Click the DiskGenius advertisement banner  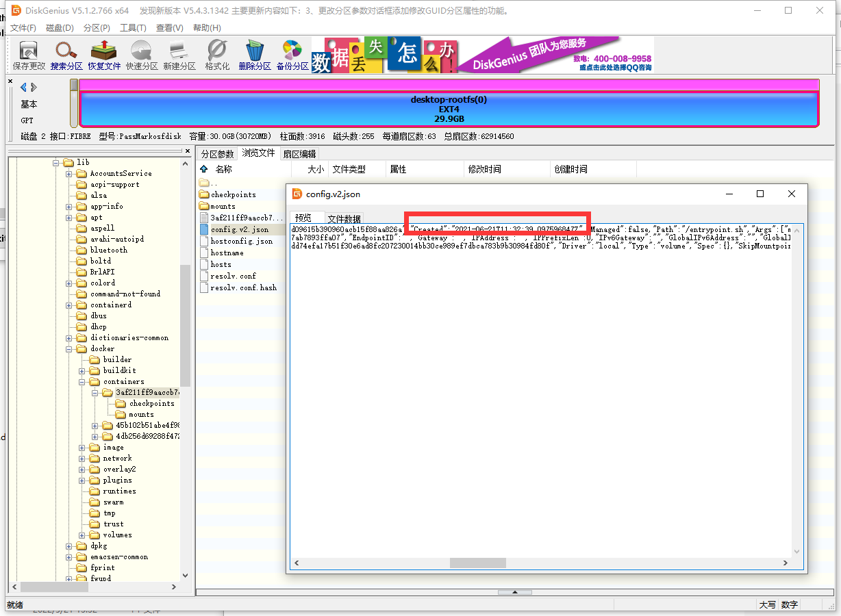483,55
